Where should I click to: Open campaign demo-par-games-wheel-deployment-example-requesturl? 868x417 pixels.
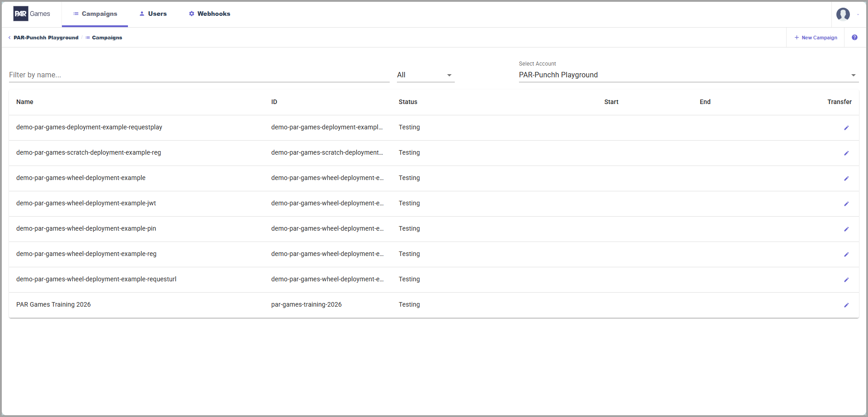pyautogui.click(x=96, y=279)
